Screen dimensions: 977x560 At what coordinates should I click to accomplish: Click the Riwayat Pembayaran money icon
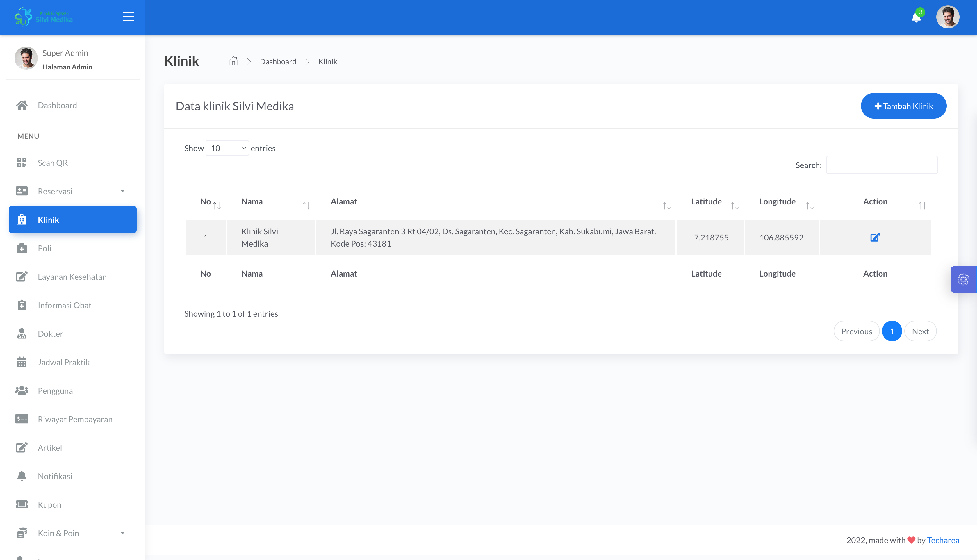click(22, 419)
